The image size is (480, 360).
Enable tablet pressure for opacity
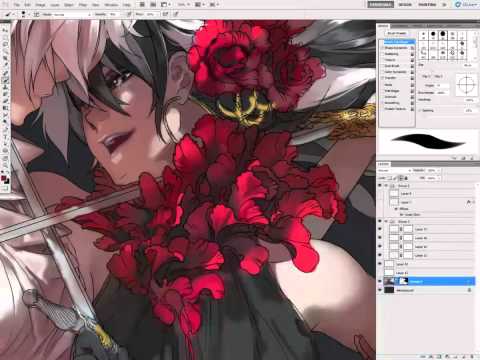click(x=129, y=14)
